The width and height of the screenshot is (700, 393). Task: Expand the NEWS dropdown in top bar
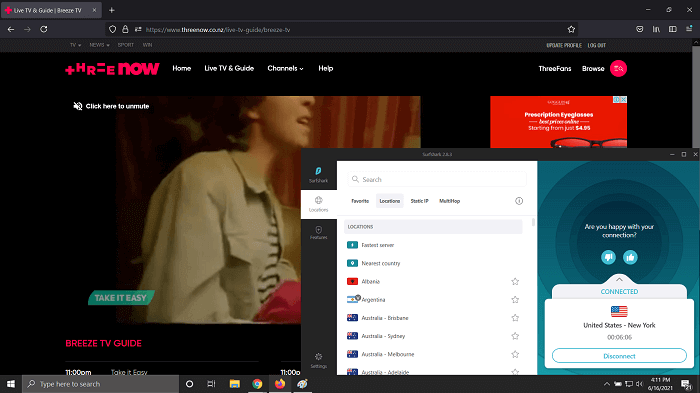point(99,45)
